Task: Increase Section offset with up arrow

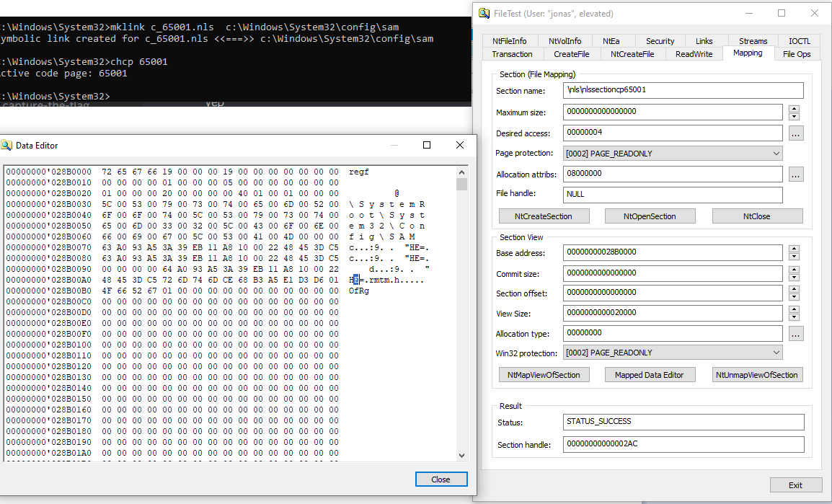Action: (x=794, y=289)
